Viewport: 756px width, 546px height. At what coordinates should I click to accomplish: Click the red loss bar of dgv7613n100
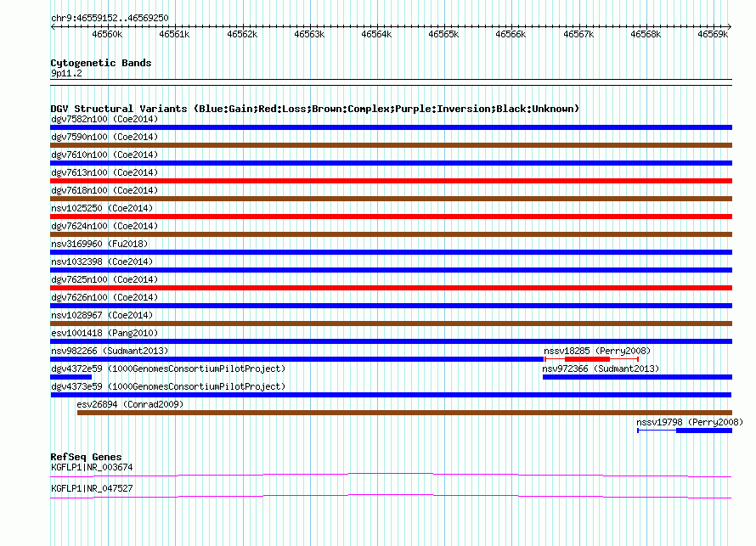pyautogui.click(x=391, y=181)
